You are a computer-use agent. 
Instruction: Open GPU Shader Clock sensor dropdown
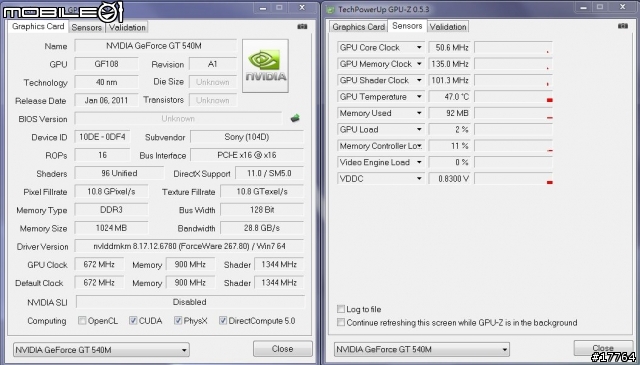point(419,80)
